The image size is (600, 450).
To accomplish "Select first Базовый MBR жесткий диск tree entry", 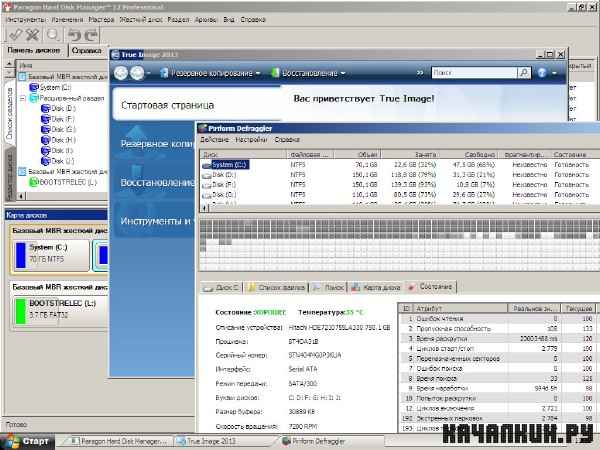I will (x=64, y=77).
